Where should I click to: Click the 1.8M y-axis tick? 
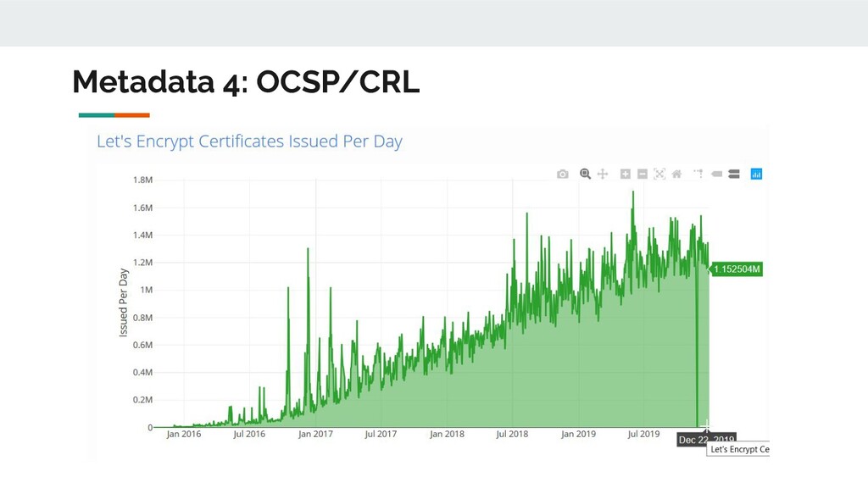pos(142,180)
